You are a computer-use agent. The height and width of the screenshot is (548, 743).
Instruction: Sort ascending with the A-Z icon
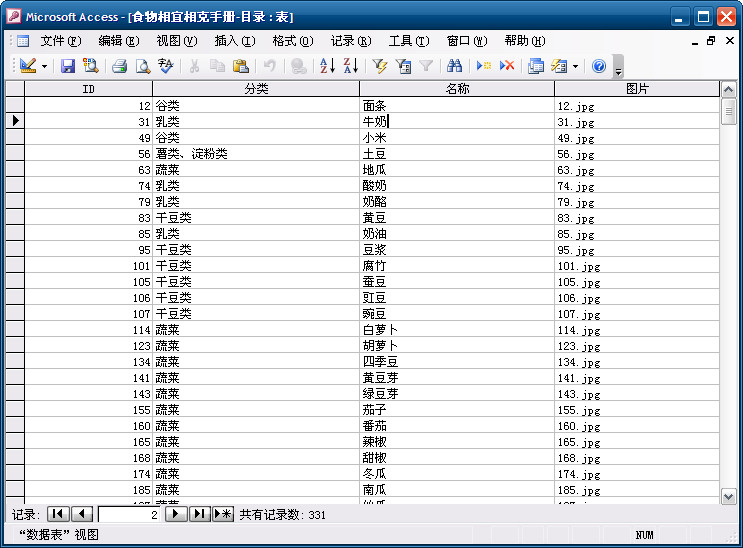[x=327, y=66]
